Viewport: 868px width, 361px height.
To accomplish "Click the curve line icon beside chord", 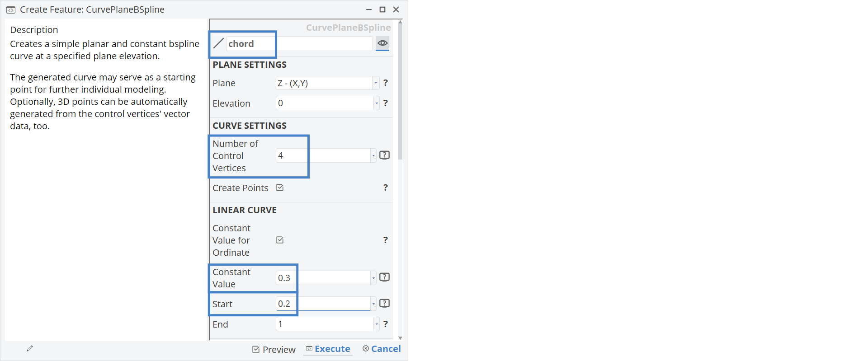I will (218, 43).
